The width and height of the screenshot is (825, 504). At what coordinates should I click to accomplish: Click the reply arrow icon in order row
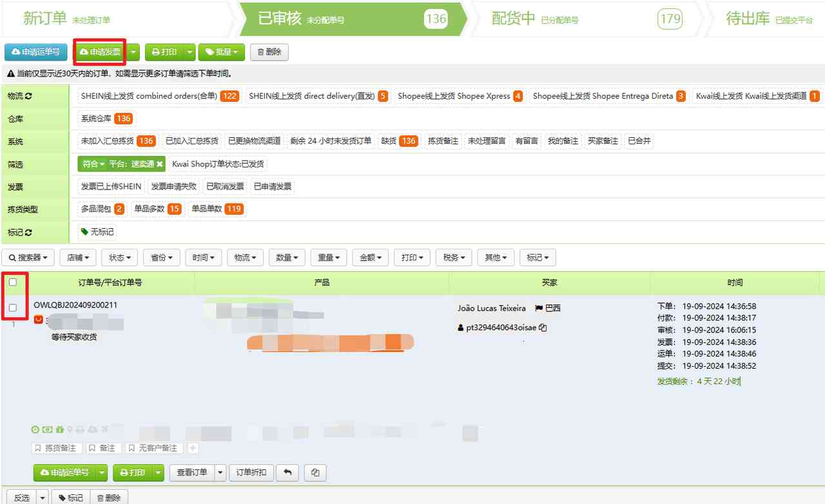tap(287, 472)
